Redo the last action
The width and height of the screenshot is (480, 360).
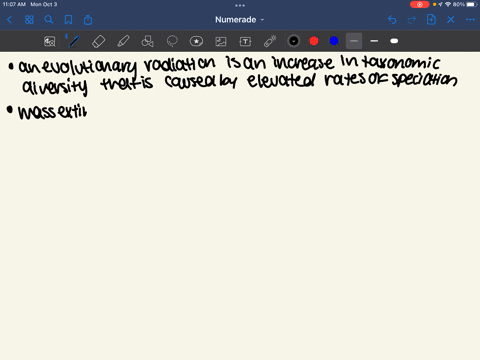(x=412, y=20)
